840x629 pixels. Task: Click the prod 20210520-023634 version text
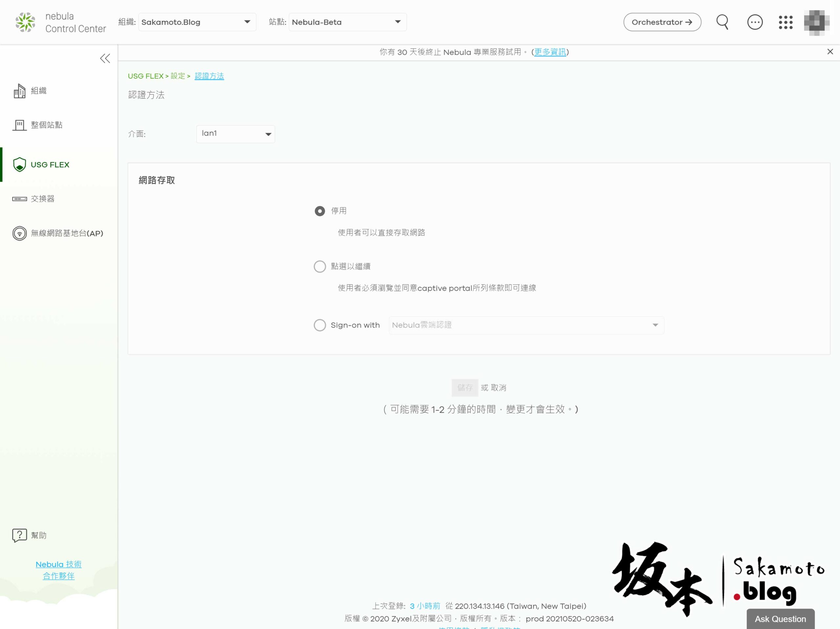tap(570, 619)
